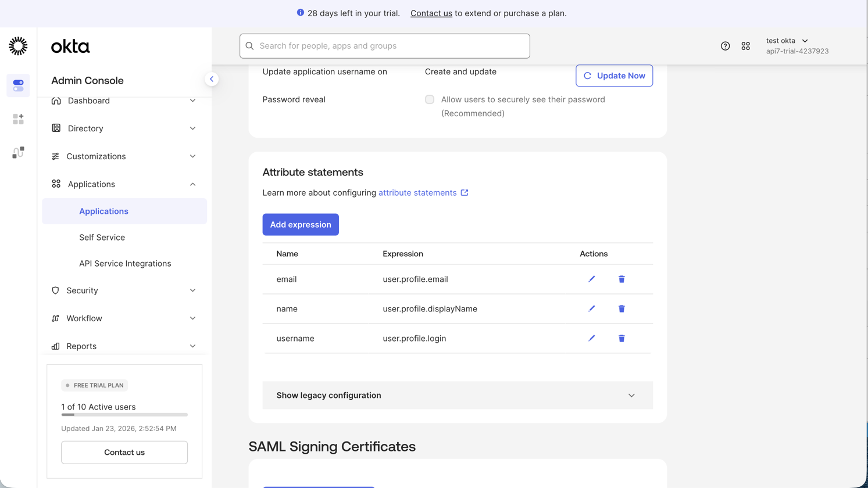Expand Show legacy configuration section
Image resolution: width=868 pixels, height=488 pixels.
pyautogui.click(x=457, y=395)
